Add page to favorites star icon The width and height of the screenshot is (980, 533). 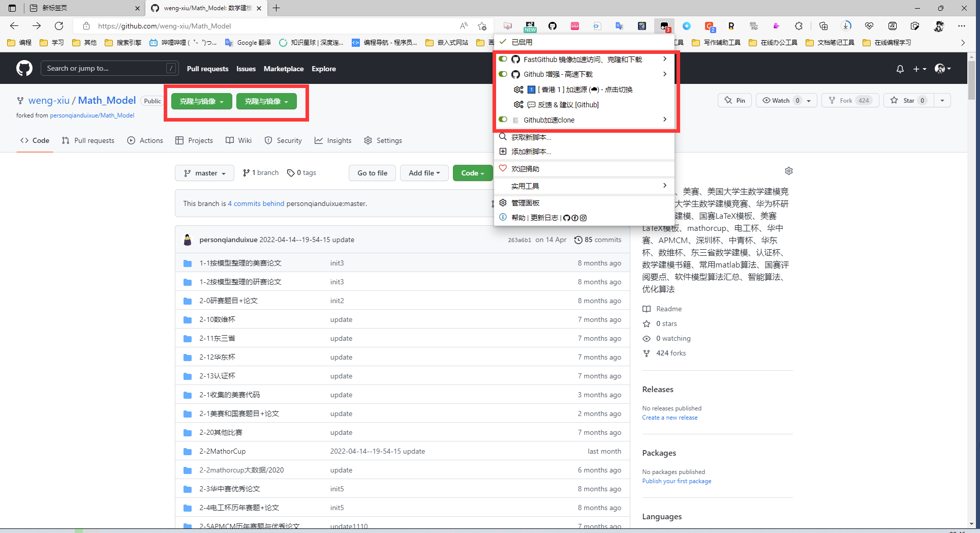tap(482, 26)
